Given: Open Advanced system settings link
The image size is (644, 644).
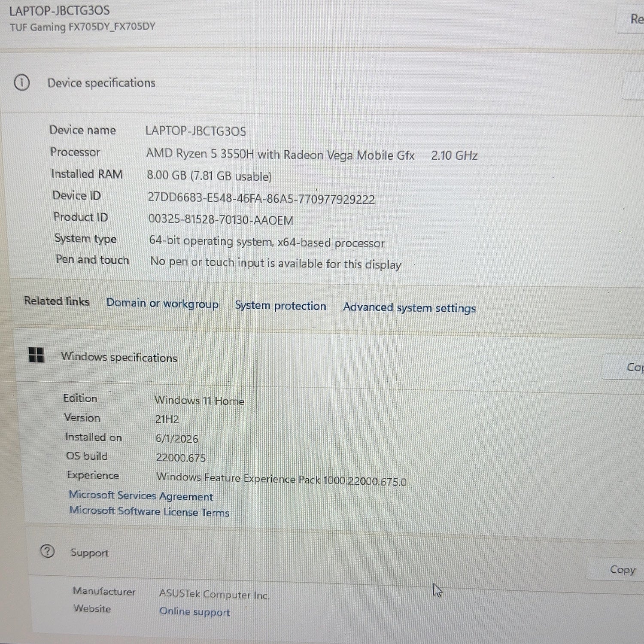Looking at the screenshot, I should pyautogui.click(x=409, y=308).
